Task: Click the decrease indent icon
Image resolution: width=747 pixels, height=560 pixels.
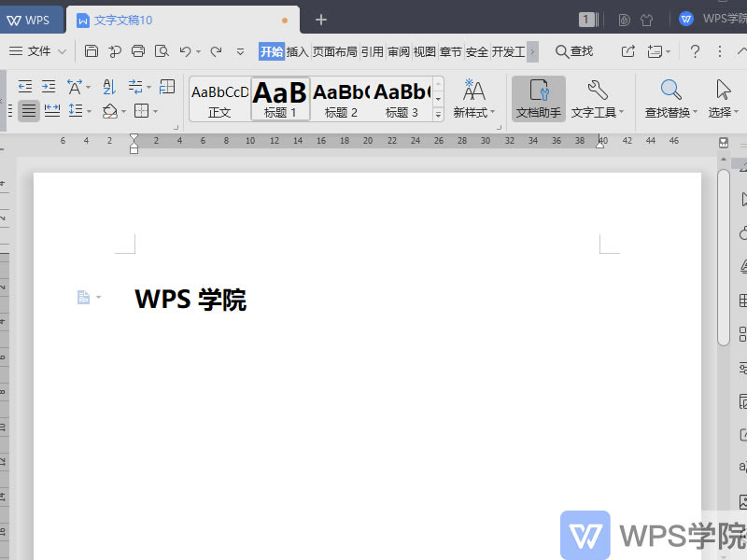Action: coord(26,87)
